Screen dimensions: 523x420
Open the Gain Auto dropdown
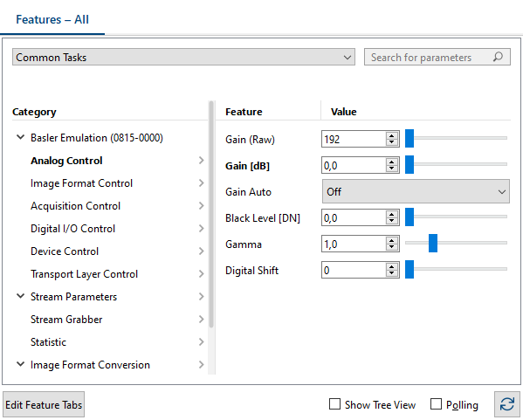click(416, 191)
